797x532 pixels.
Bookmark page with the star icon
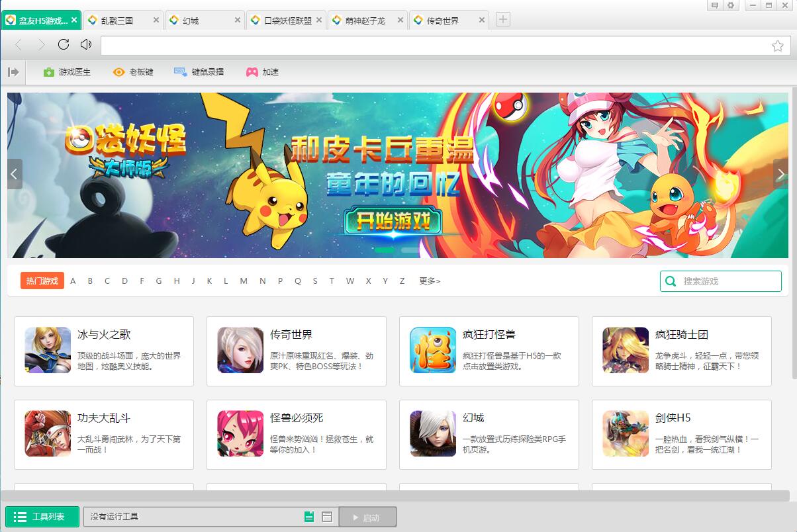coord(778,46)
